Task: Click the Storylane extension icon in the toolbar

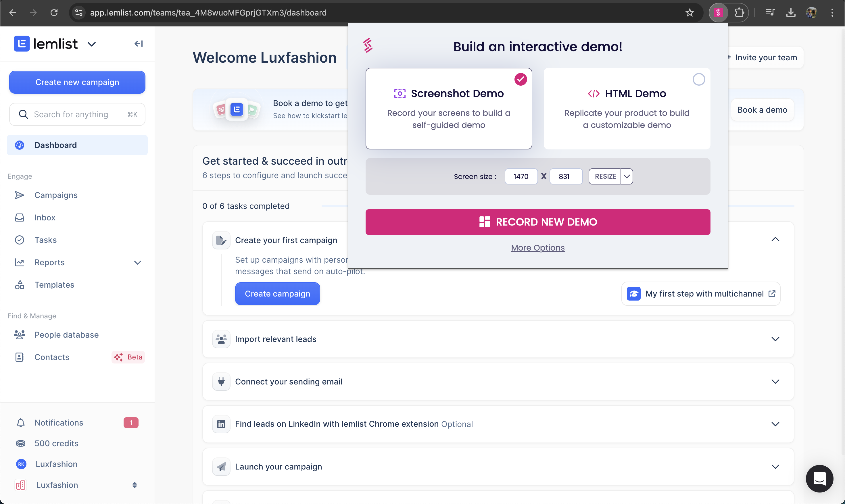Action: pos(718,13)
